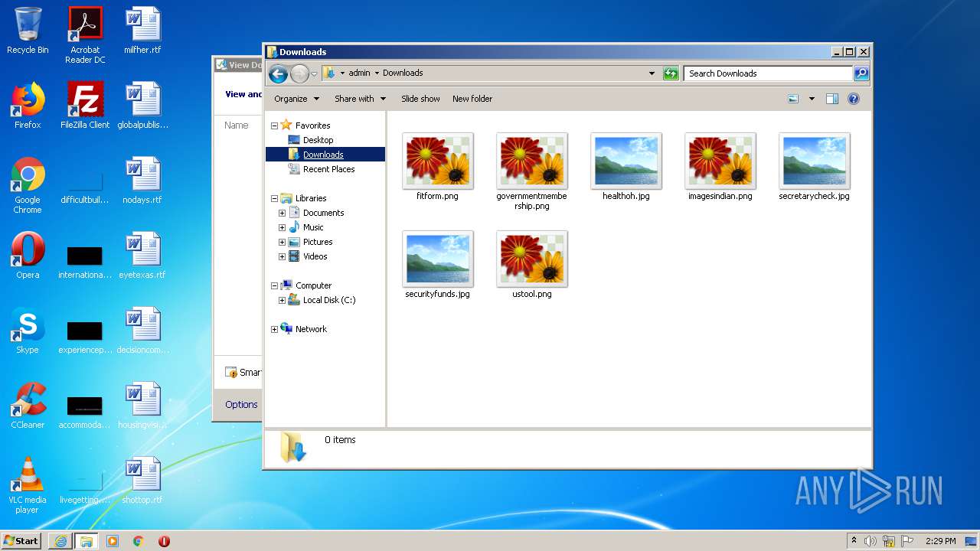Select securityfunds.jpg thumbnail
980x551 pixels.
(438, 264)
